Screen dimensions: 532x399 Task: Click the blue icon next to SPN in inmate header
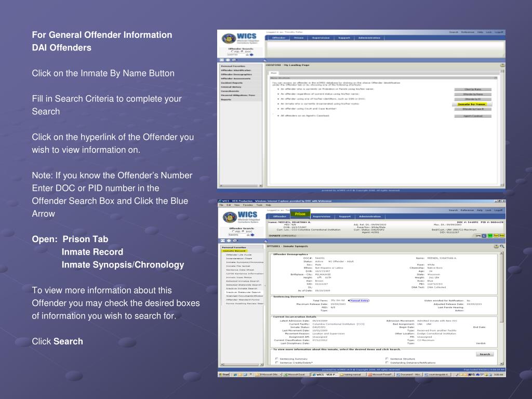(484, 235)
